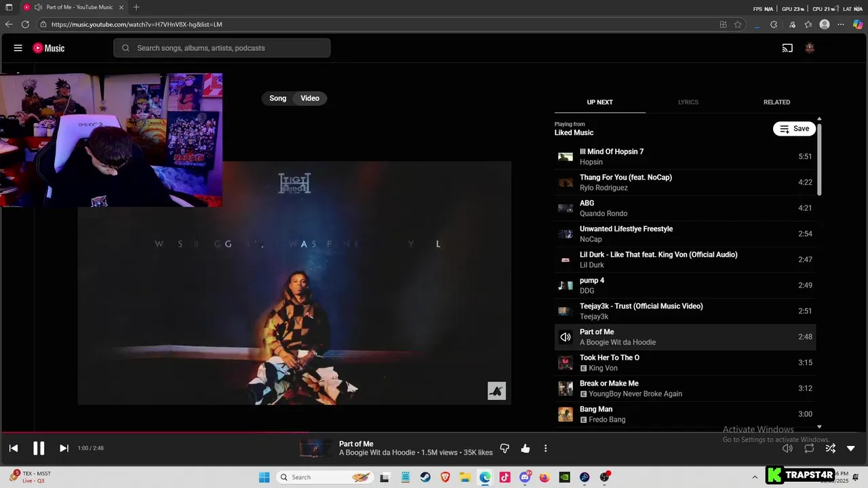This screenshot has width=868, height=488.
Task: Like Part of Me with thumbs up
Action: (x=525, y=448)
